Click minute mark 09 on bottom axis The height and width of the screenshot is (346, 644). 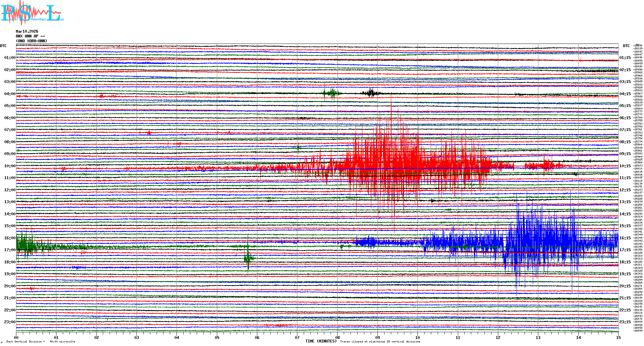(x=377, y=337)
